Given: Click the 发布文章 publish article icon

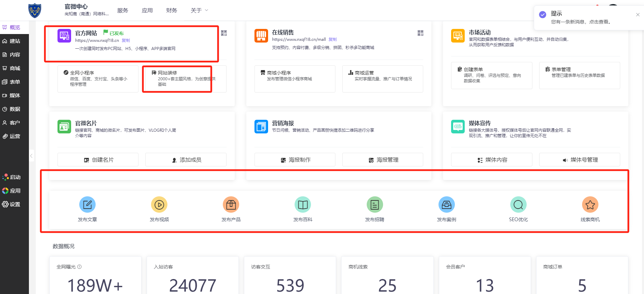Looking at the screenshot, I should point(87,205).
